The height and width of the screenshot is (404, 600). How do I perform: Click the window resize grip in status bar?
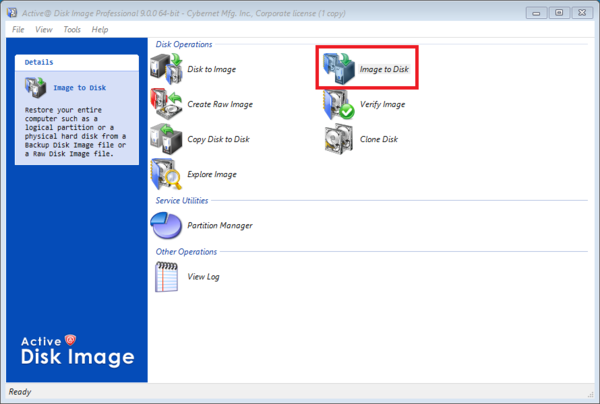590,394
